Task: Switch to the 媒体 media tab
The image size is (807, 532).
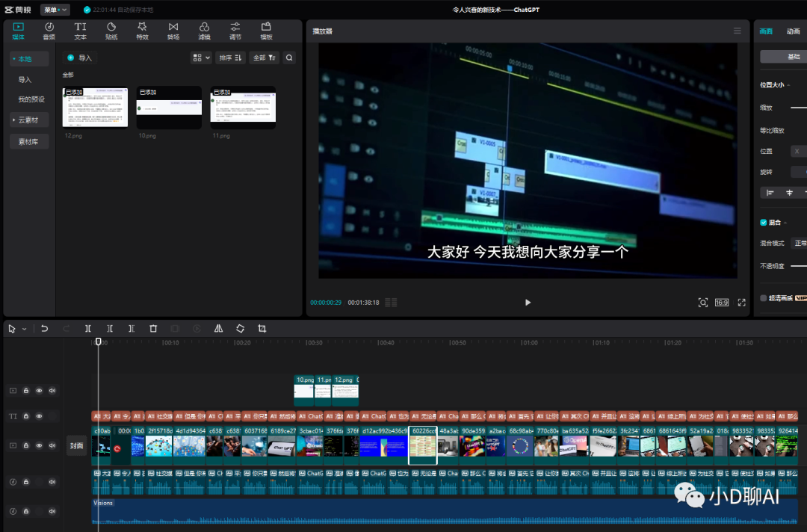Action: point(18,31)
